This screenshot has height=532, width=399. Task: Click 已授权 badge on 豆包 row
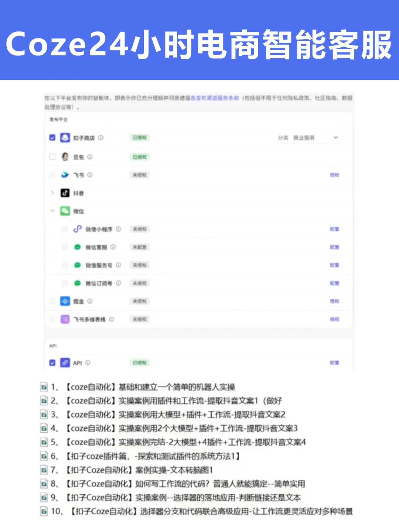pyautogui.click(x=140, y=157)
